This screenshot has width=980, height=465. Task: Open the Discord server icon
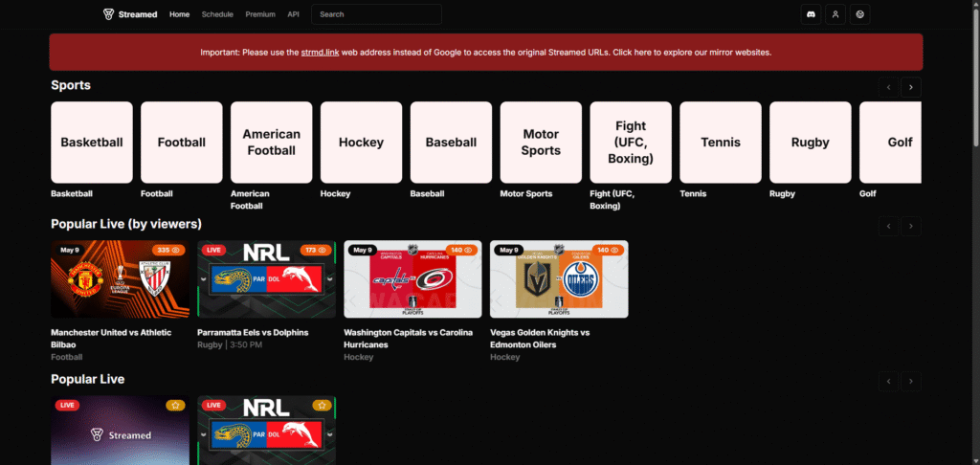point(812,14)
